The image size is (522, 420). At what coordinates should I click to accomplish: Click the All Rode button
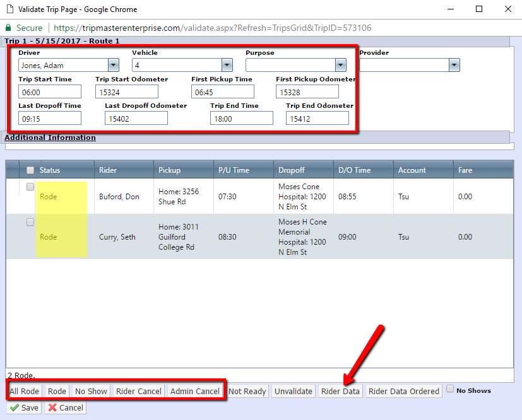pyautogui.click(x=25, y=391)
